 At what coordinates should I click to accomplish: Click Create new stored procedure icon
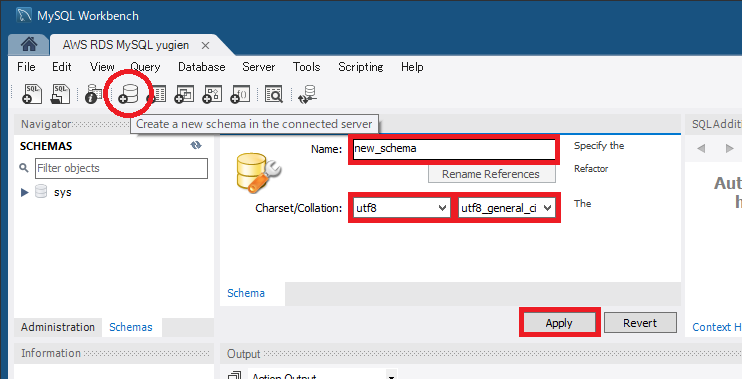212,94
